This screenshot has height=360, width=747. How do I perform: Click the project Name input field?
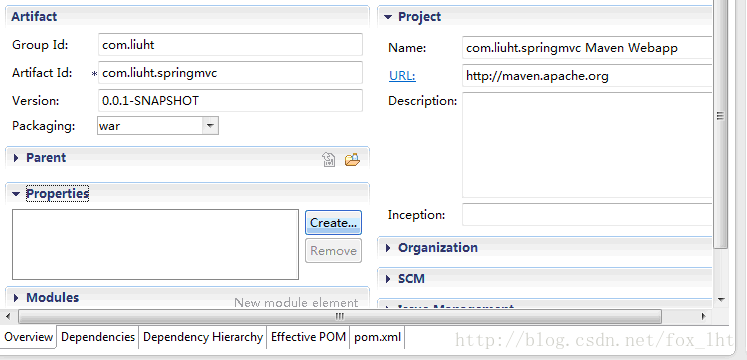587,48
